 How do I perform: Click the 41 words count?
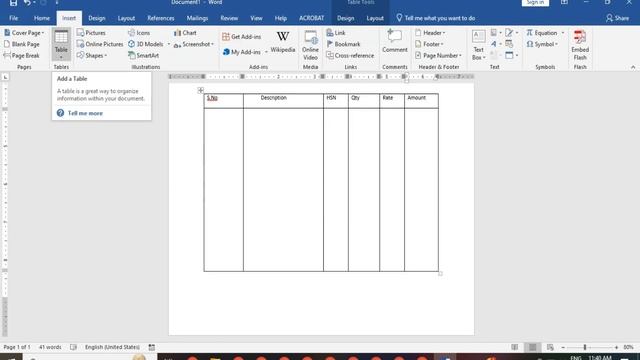tap(50, 347)
